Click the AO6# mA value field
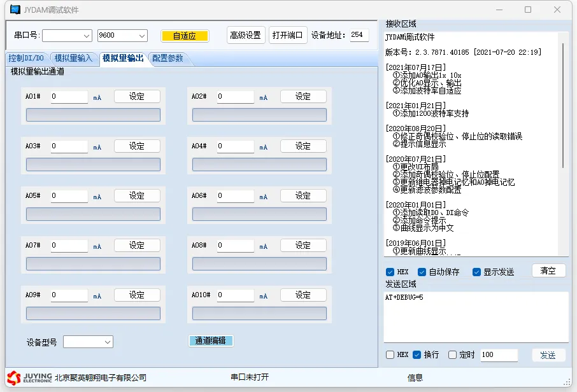The height and width of the screenshot is (392, 577). (x=236, y=196)
